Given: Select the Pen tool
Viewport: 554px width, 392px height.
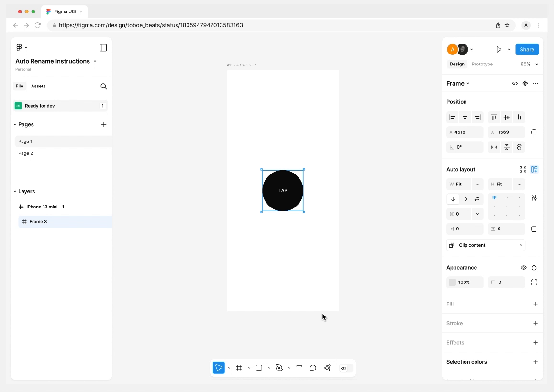Looking at the screenshot, I should pyautogui.click(x=279, y=368).
